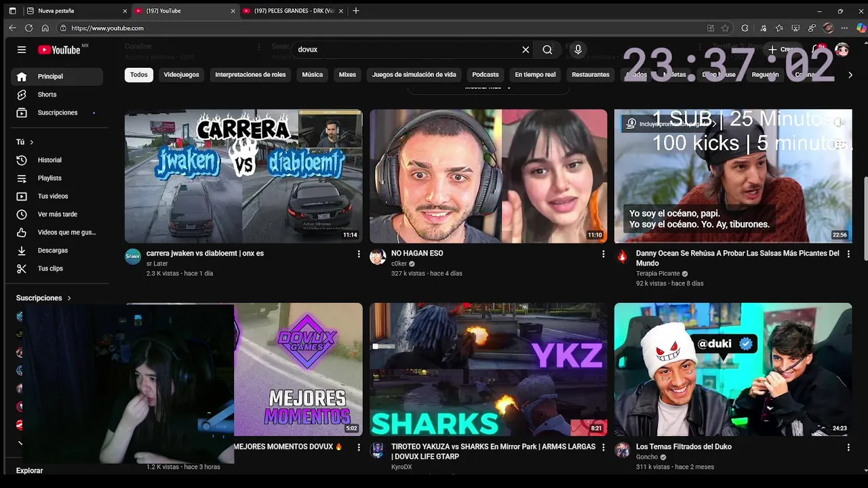Click the address bar URL

[108, 28]
